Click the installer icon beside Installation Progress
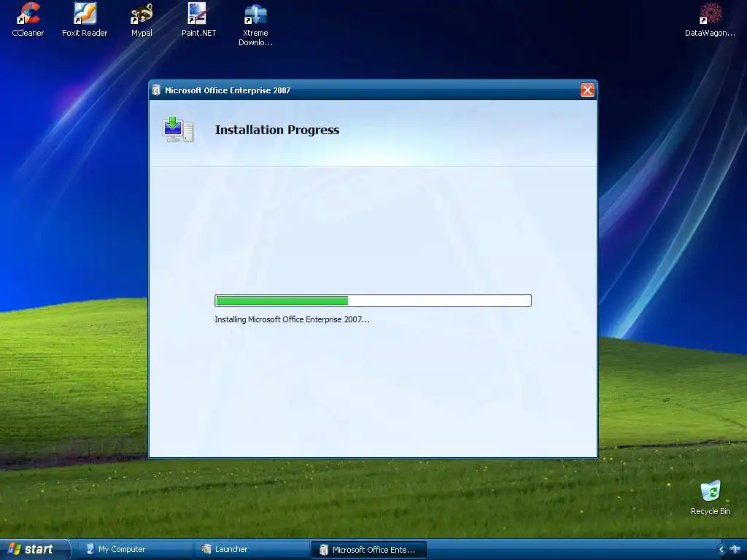Viewport: 747px width, 560px height. 178,129
